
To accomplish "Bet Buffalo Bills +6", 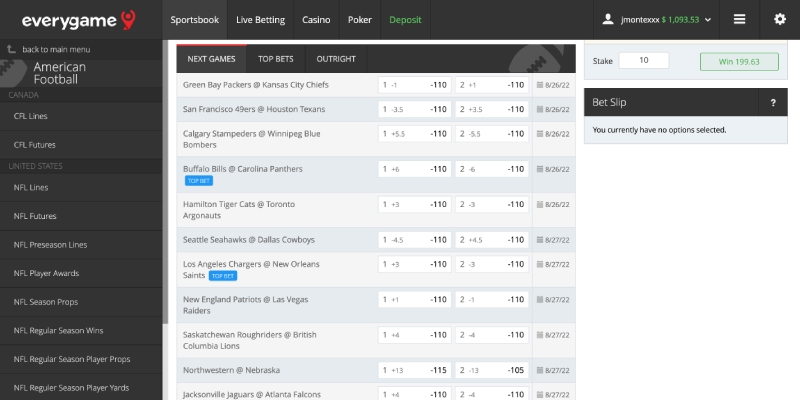I will pos(414,169).
